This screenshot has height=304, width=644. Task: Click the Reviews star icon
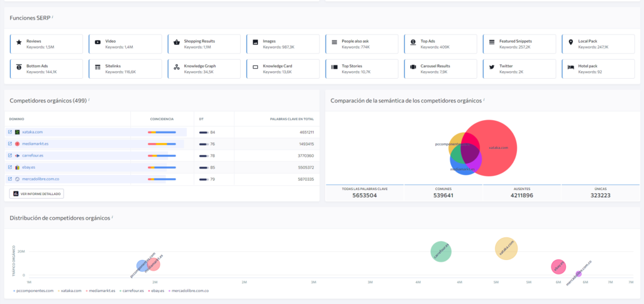(x=19, y=42)
